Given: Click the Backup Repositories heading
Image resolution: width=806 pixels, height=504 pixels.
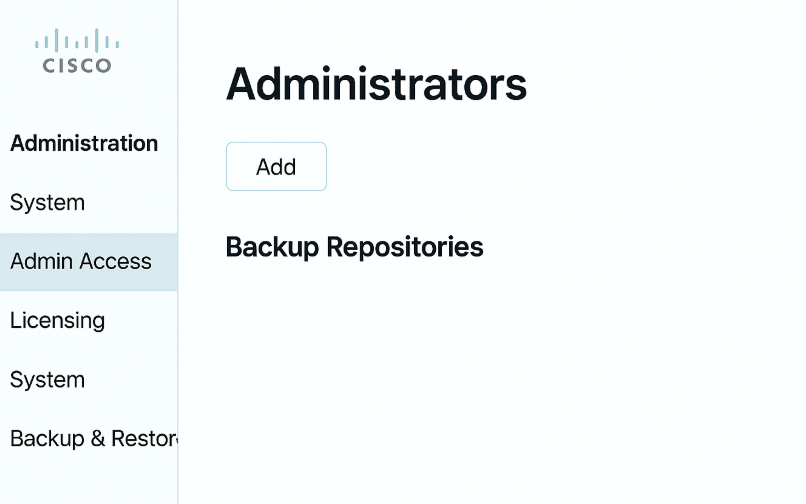Looking at the screenshot, I should pos(354,247).
